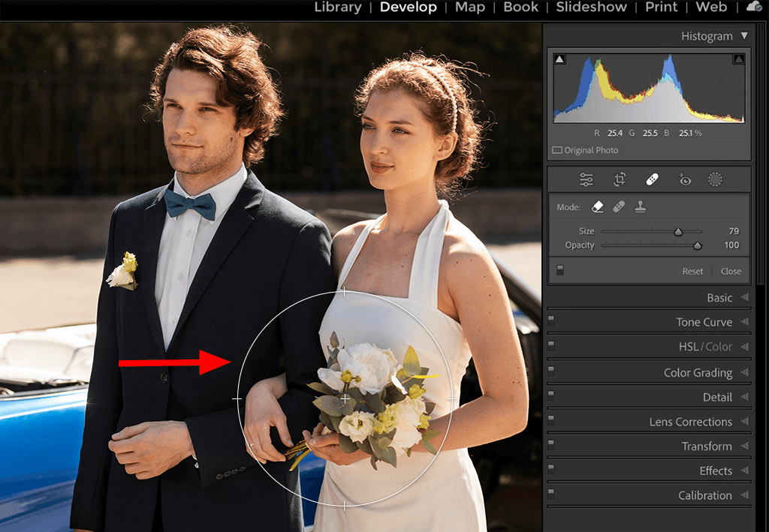Click the HSL label in HSL / Color
This screenshot has width=769, height=532.
point(689,347)
